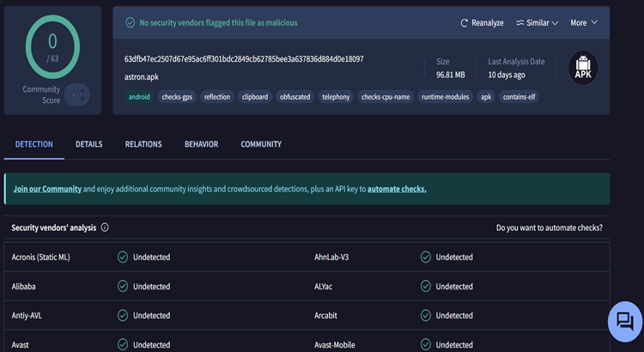Click the AhnLab-V3 vendor name
This screenshot has height=352, width=644.
coord(331,257)
